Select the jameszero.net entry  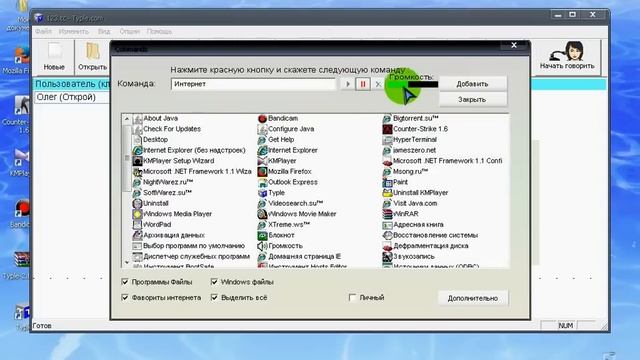click(409, 150)
